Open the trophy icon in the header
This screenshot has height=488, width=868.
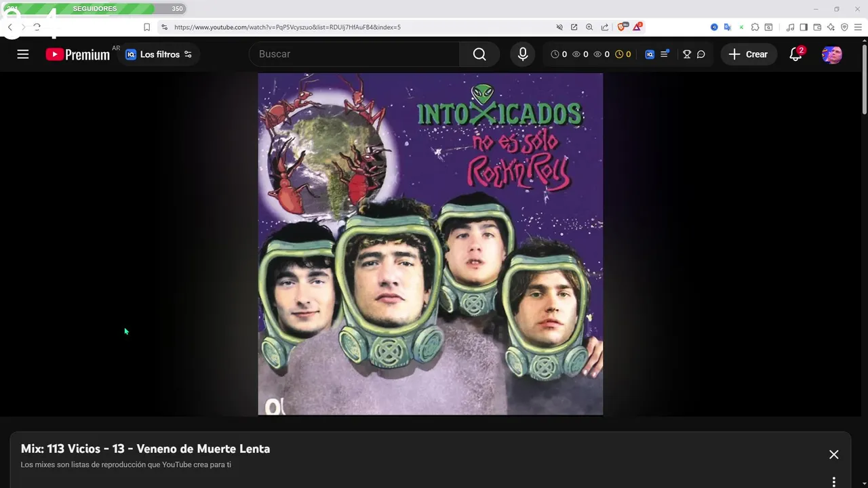(687, 54)
